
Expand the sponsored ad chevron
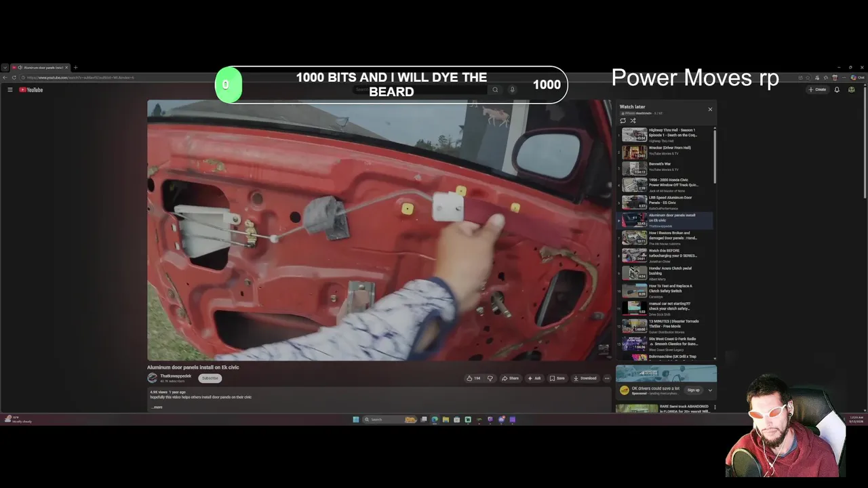pyautogui.click(x=710, y=390)
